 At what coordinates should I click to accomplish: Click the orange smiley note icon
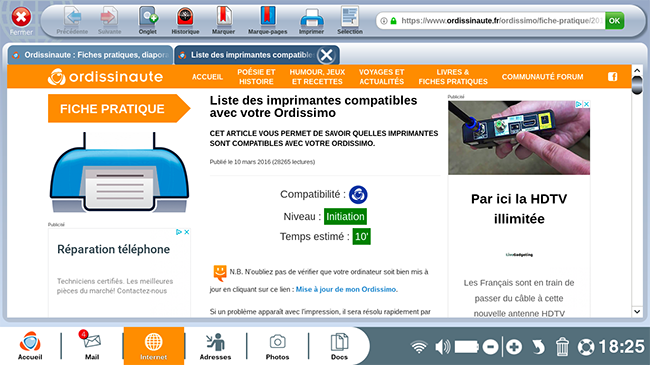click(x=220, y=272)
